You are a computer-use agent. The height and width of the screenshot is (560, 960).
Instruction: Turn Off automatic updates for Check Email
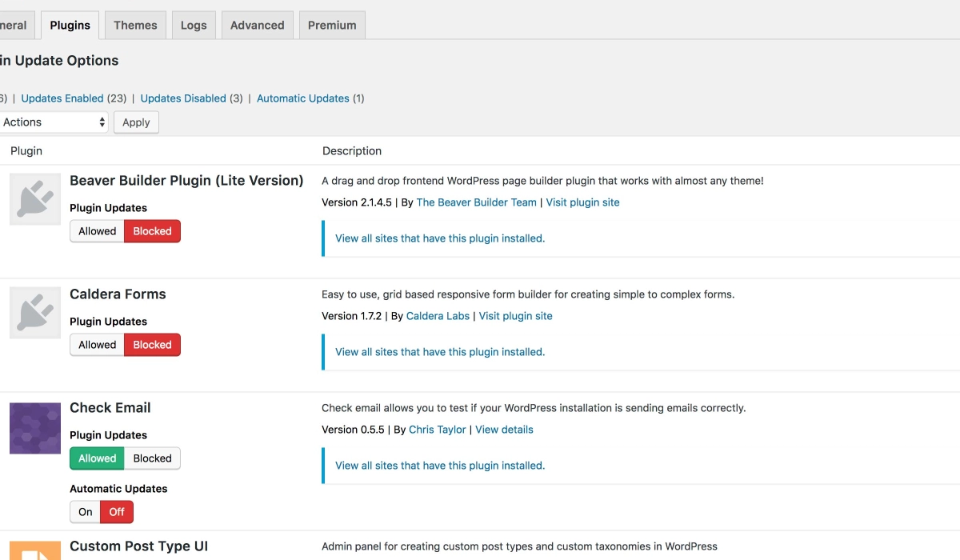117,512
